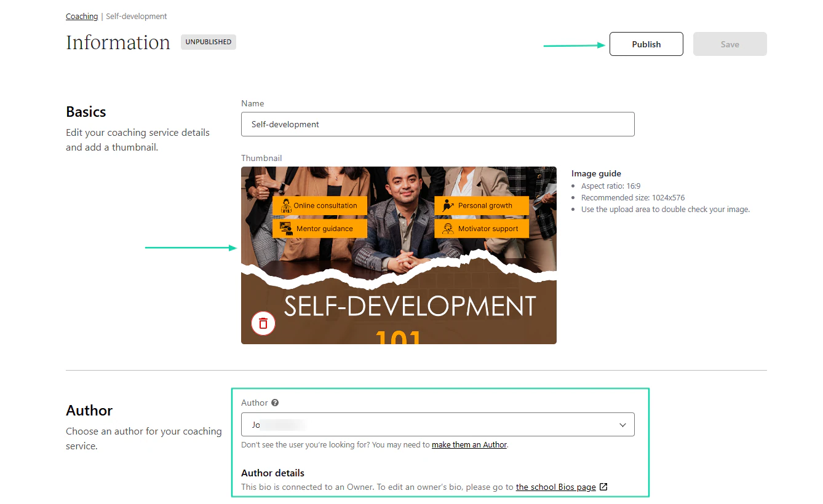The width and height of the screenshot is (823, 504).
Task: Open 'the school Bios page' link
Action: 556,487
